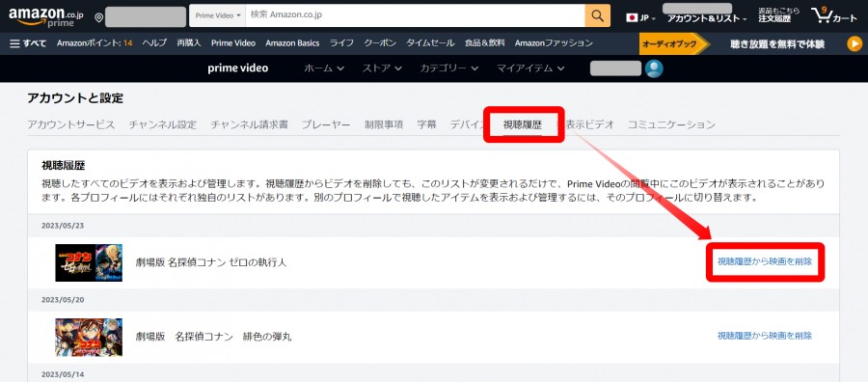Click the 2023/05/23 date header
The image size is (868, 382).
[x=63, y=226]
